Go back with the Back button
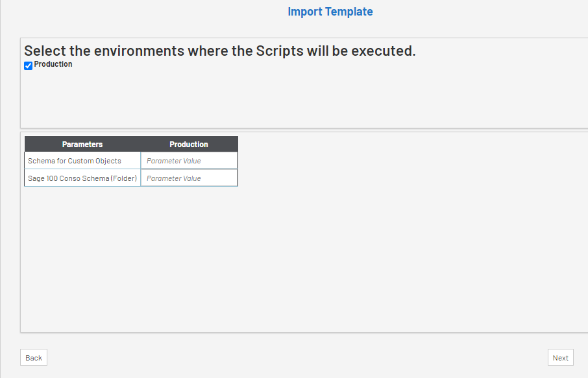This screenshot has width=588, height=378. point(34,358)
